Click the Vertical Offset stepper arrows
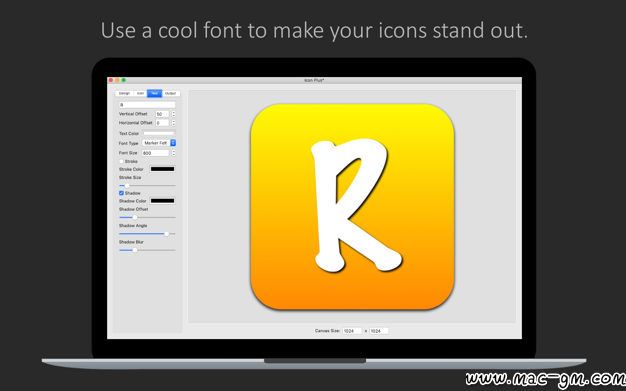The height and width of the screenshot is (391, 626). click(x=173, y=114)
